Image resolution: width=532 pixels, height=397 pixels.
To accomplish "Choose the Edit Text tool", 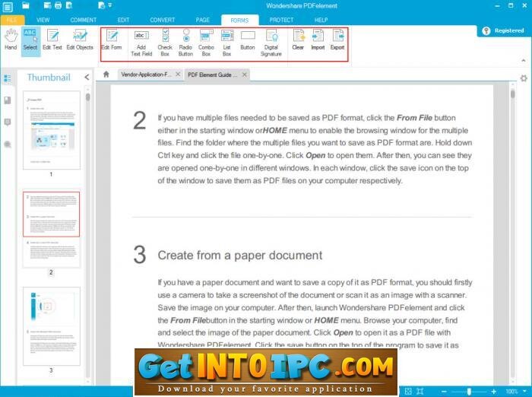I will [x=52, y=40].
